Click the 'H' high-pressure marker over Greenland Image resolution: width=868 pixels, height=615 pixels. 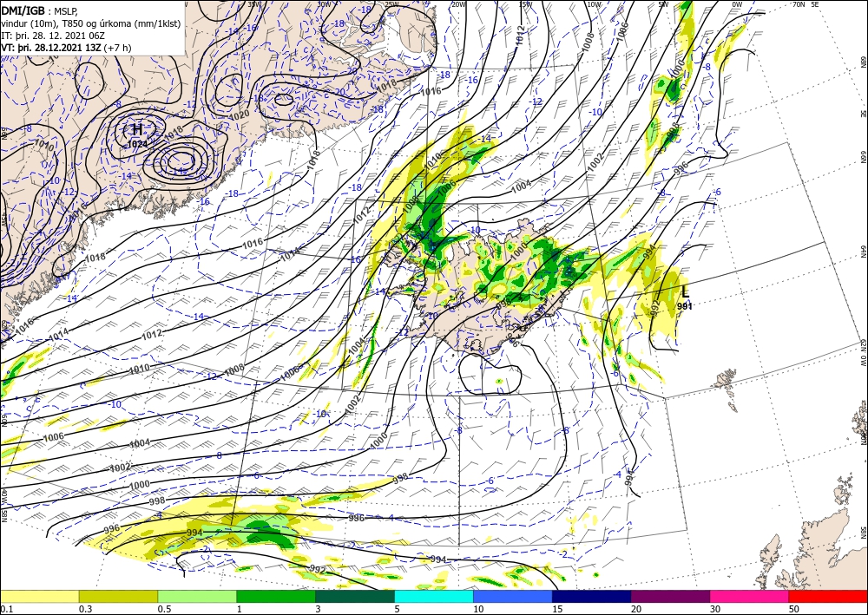137,129
